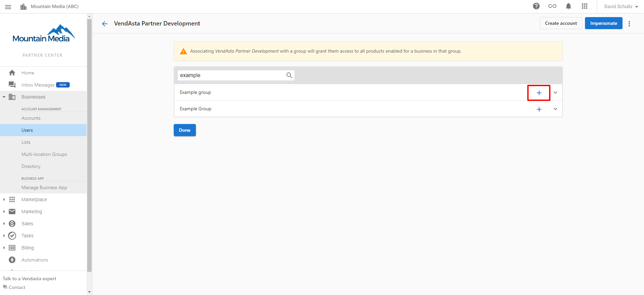Expand the Marketing section arrow
This screenshot has height=295, width=644.
pyautogui.click(x=4, y=212)
